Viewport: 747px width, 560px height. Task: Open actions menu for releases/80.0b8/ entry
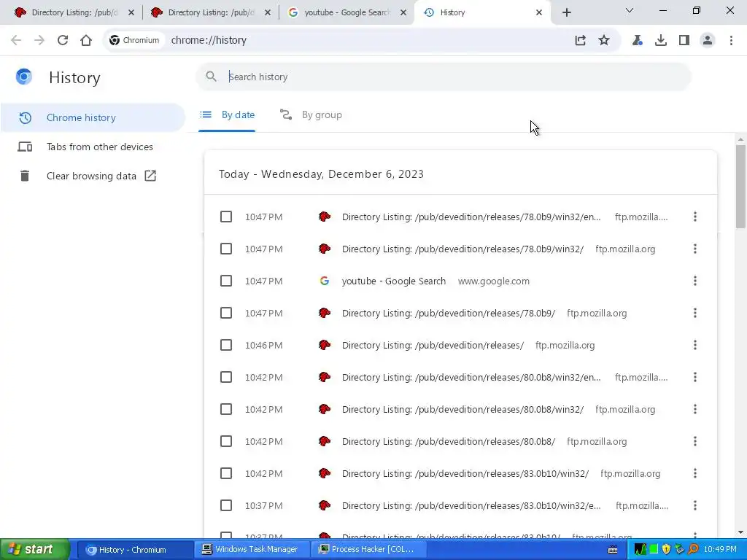(695, 441)
